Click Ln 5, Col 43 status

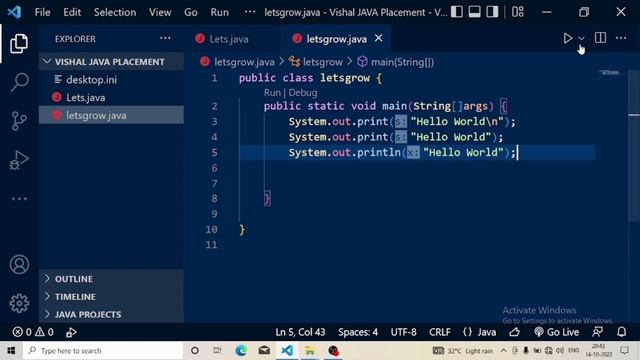[300, 332]
